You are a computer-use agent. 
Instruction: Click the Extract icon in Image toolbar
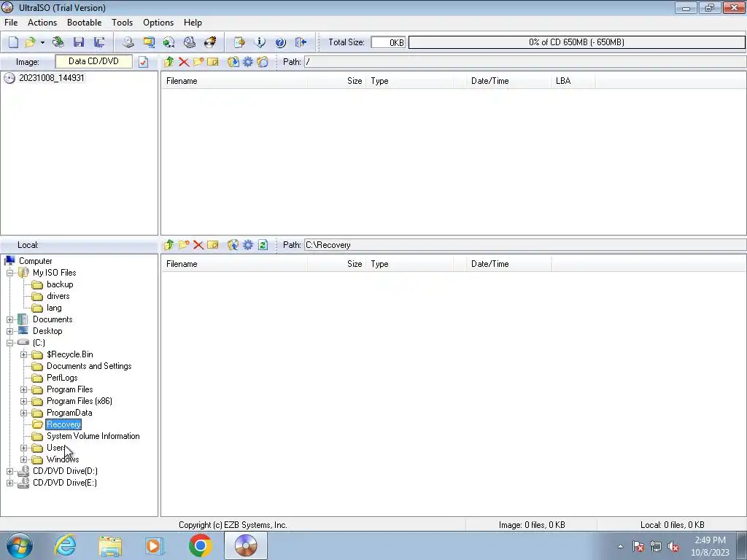(233, 62)
